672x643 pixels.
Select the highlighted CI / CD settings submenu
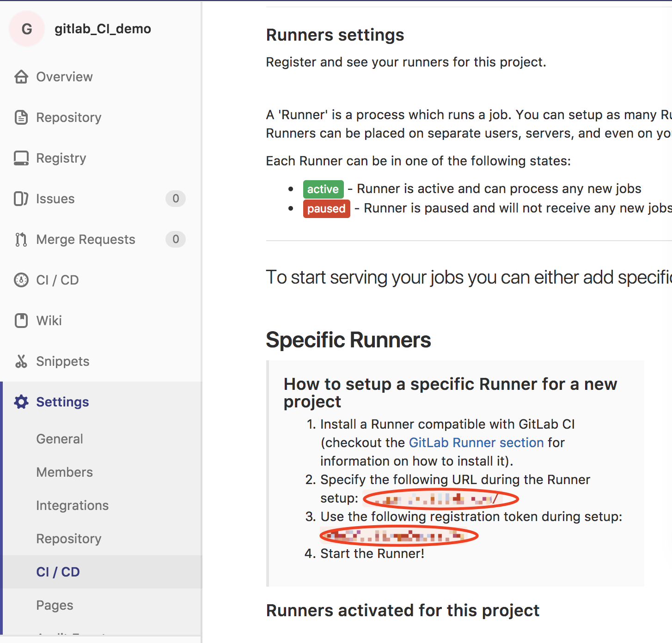pos(58,572)
